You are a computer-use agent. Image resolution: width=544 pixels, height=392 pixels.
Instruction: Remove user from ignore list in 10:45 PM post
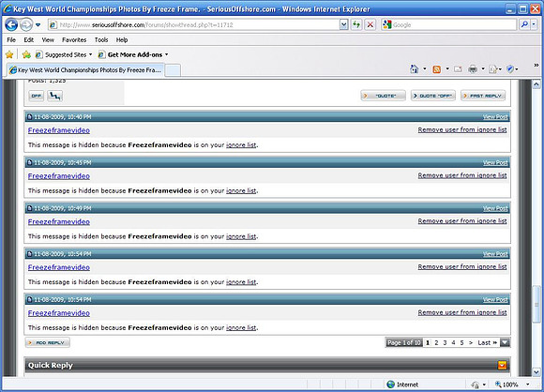coord(462,175)
